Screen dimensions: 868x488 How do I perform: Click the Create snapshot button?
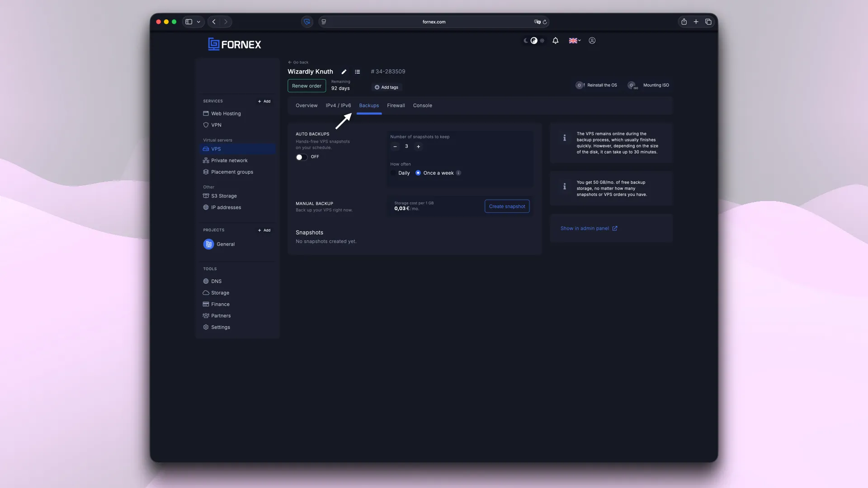pos(507,206)
